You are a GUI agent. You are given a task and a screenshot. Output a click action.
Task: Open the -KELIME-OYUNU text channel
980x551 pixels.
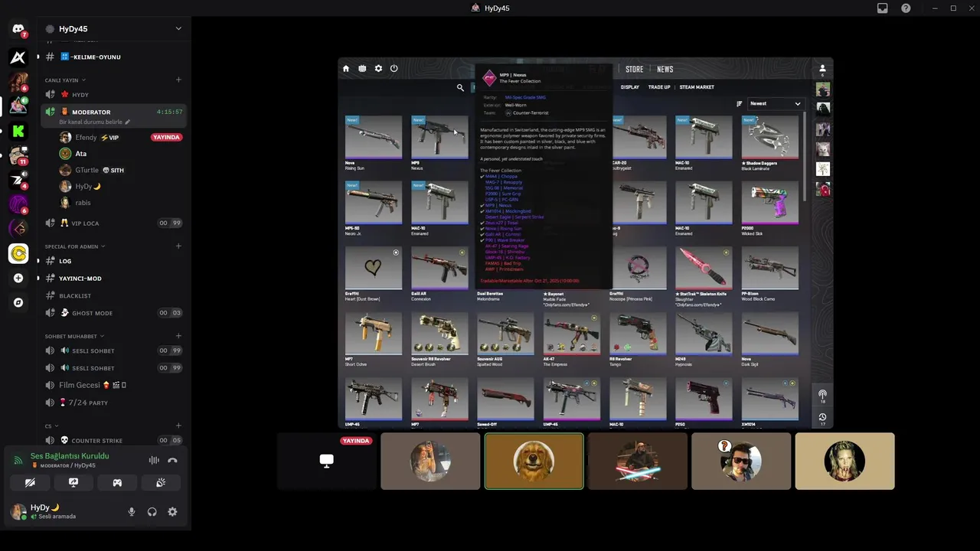115,57
